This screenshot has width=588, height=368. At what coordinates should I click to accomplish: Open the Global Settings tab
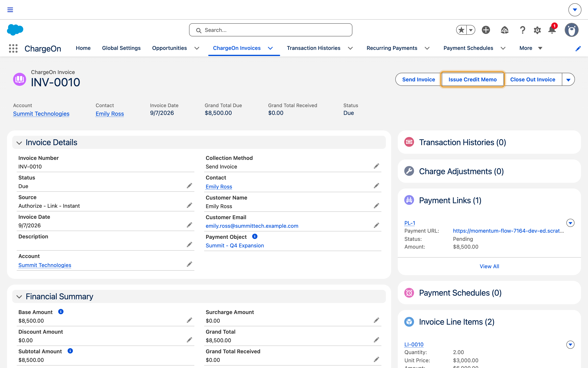click(121, 48)
